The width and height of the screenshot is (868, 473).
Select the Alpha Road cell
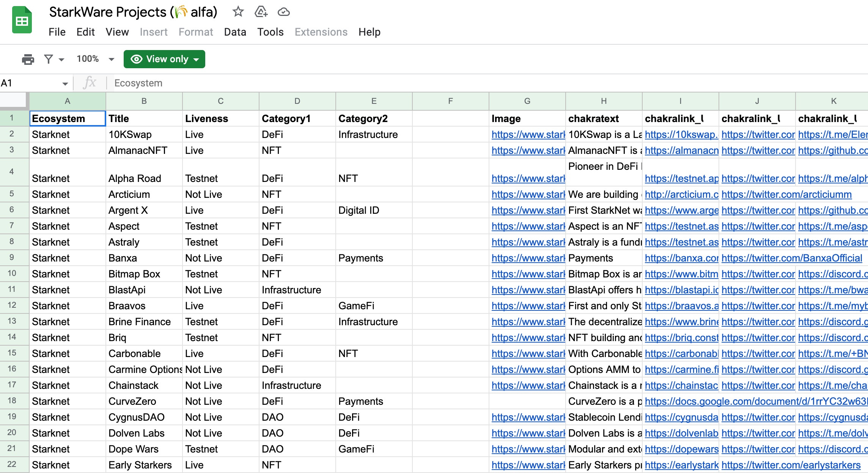144,172
